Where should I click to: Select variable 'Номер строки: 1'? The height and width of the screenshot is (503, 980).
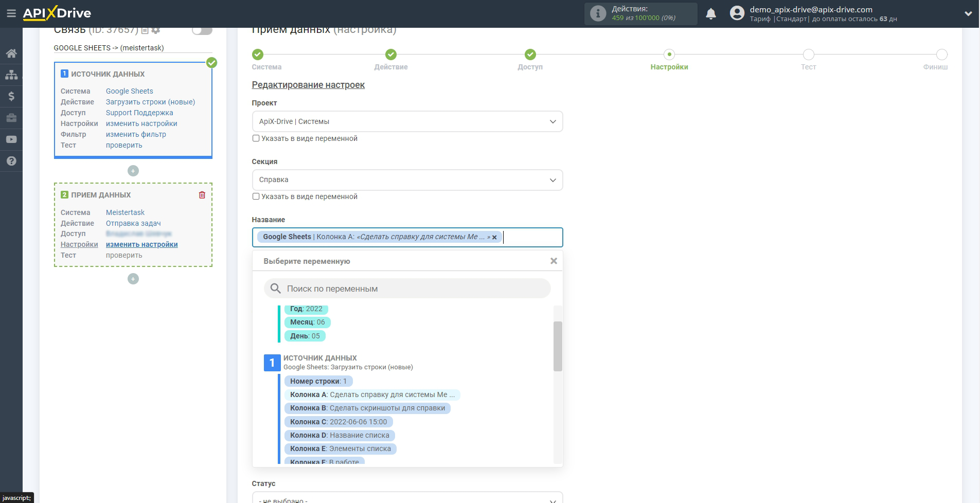pos(318,381)
